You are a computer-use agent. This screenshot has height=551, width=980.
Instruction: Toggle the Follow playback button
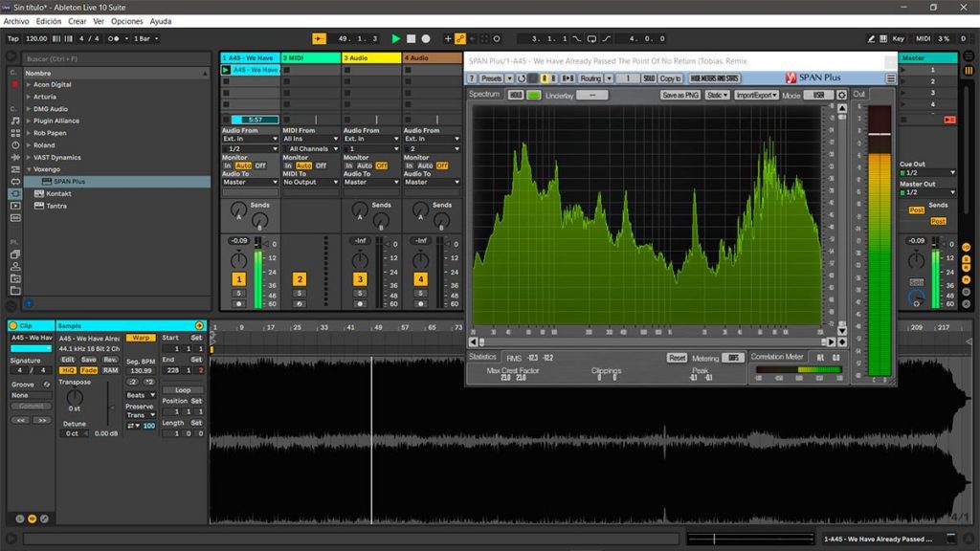tap(319, 38)
